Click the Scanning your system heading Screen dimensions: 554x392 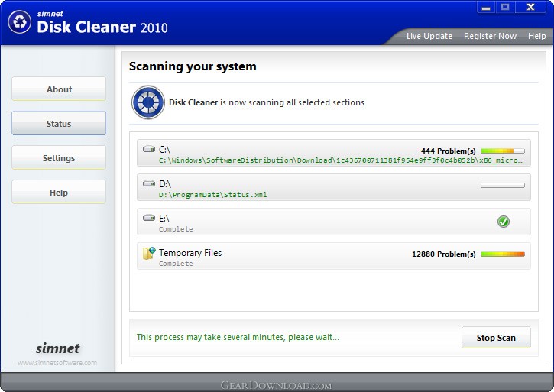(x=193, y=66)
